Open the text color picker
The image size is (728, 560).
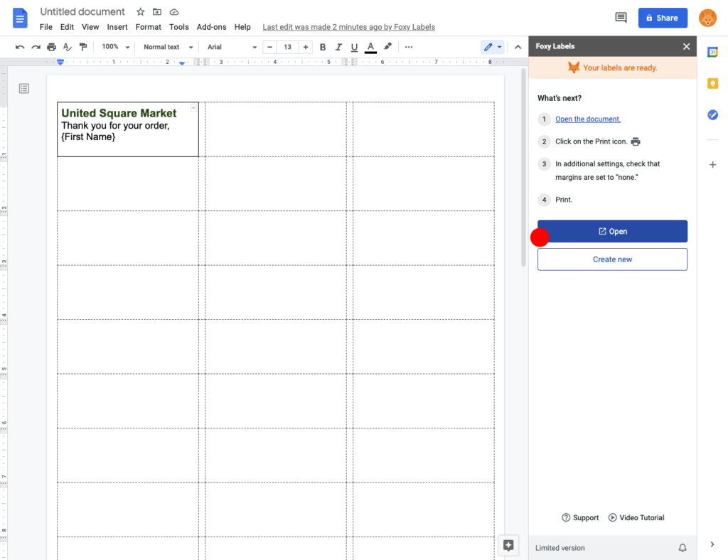tap(370, 47)
